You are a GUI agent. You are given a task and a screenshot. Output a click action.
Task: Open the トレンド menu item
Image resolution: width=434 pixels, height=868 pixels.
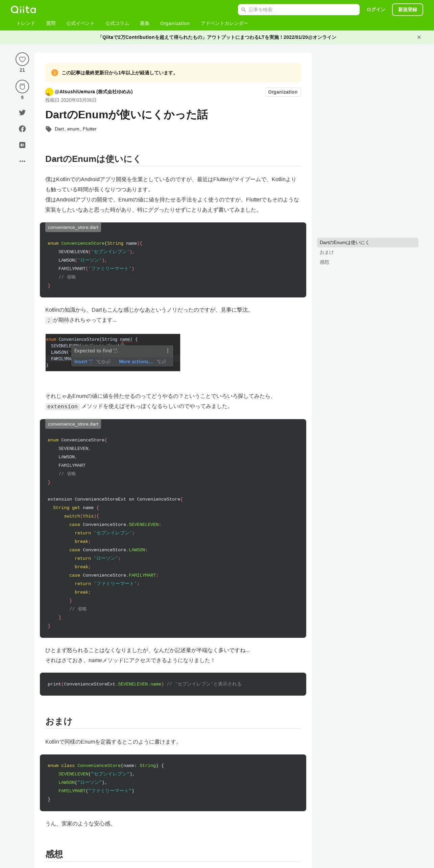(26, 23)
